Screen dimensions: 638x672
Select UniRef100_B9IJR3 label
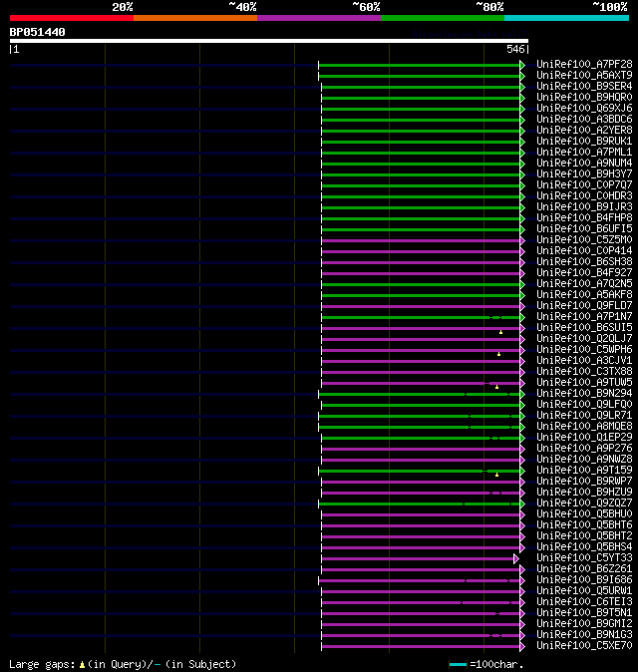[x=584, y=207]
